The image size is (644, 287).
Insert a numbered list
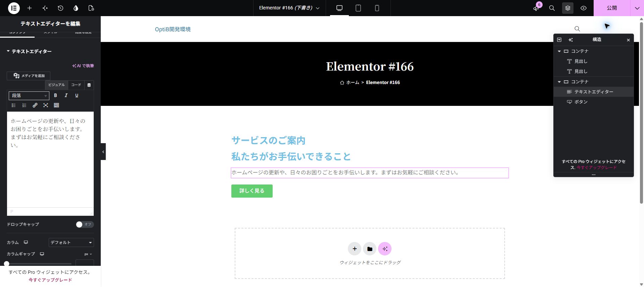[24, 105]
